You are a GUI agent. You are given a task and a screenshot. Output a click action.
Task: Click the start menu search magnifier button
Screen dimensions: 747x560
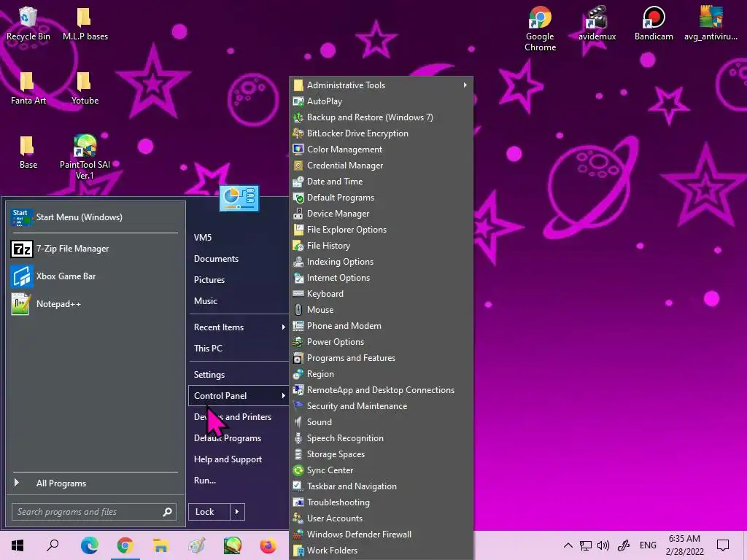[167, 512]
